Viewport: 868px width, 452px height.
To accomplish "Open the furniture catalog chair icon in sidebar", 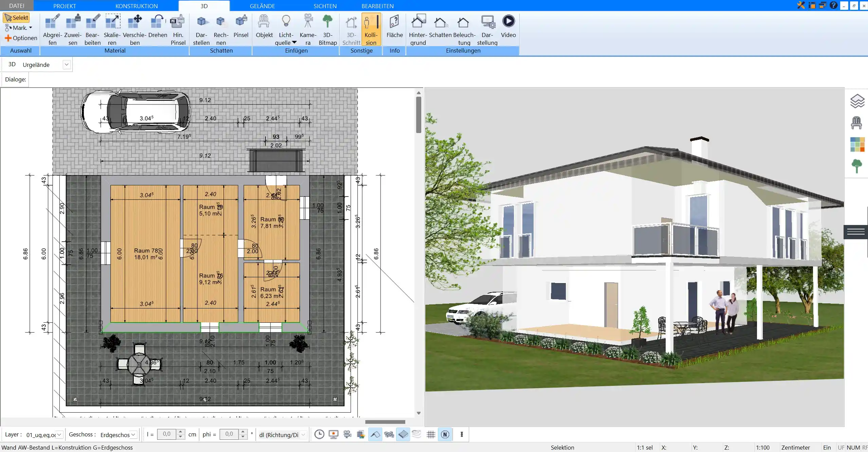I will [x=856, y=123].
